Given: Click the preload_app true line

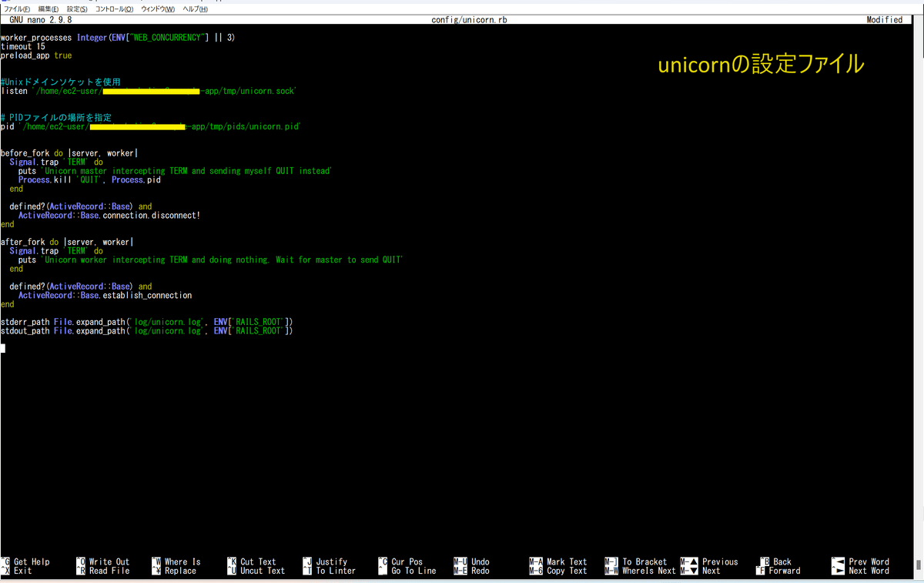Looking at the screenshot, I should (35, 55).
